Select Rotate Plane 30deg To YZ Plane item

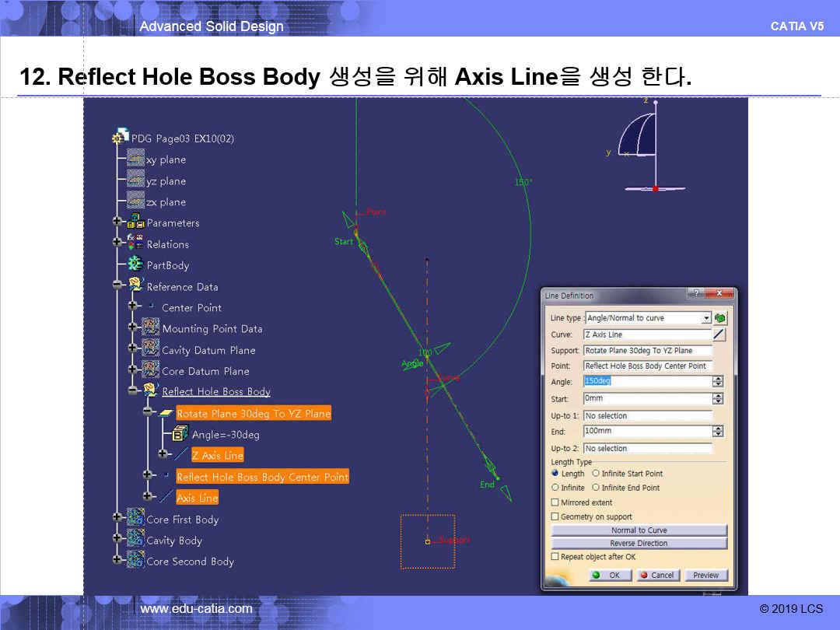[254, 414]
